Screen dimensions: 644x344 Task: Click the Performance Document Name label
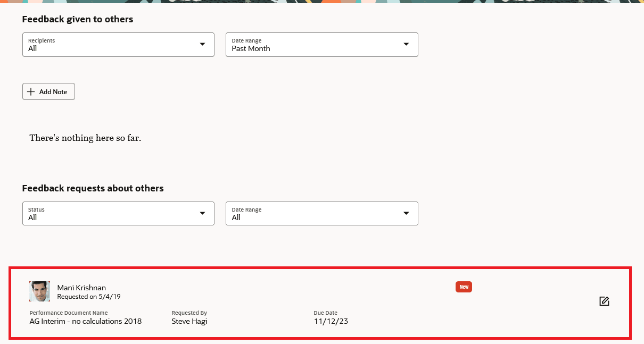point(68,313)
